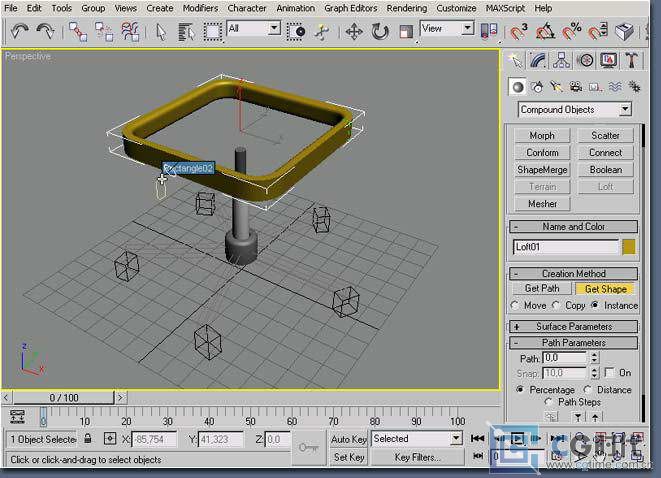661x478 pixels.
Task: Select the Lights category icon
Action: [x=556, y=87]
